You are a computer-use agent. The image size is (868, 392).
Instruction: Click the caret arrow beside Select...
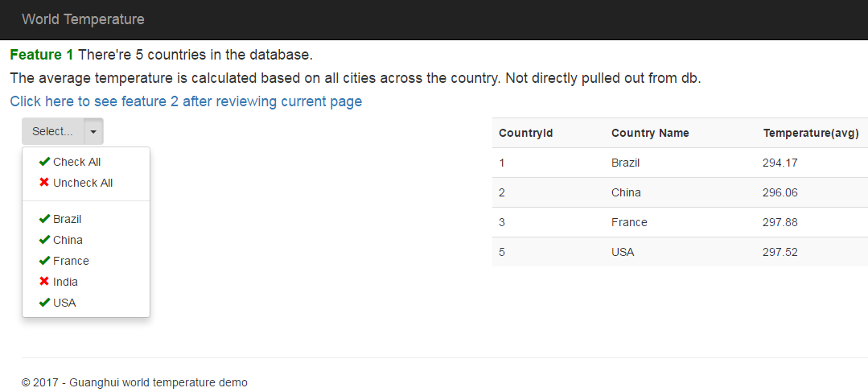94,131
